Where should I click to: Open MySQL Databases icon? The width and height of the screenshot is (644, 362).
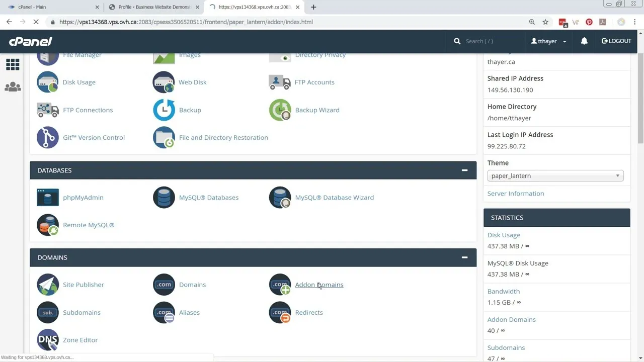tap(164, 197)
